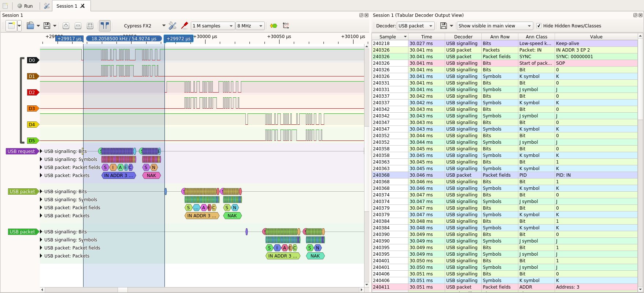Uncheck Hide Hidden Rows/Classes

(539, 26)
